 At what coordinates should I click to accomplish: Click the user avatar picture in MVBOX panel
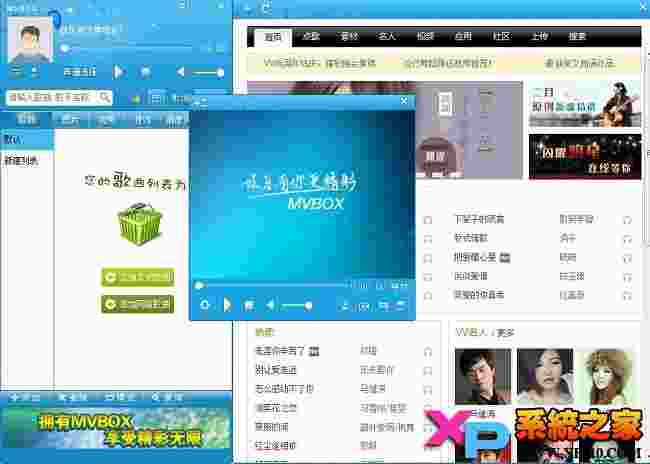click(30, 40)
